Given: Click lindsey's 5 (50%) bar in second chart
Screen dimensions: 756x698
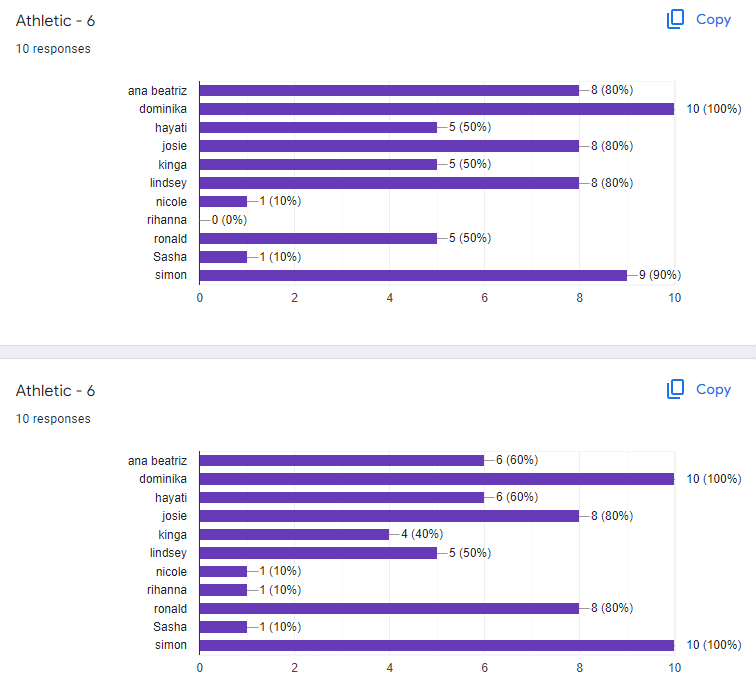Looking at the screenshot, I should pos(318,553).
